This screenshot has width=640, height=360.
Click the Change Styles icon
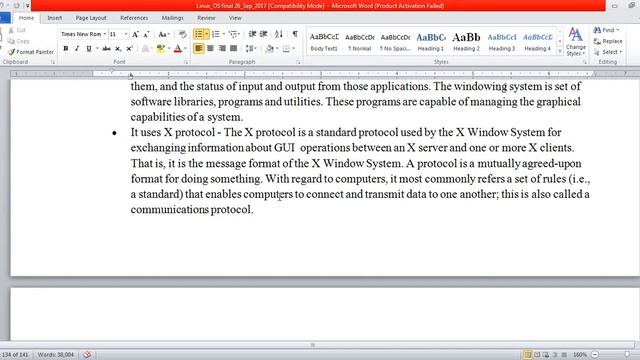tap(576, 41)
